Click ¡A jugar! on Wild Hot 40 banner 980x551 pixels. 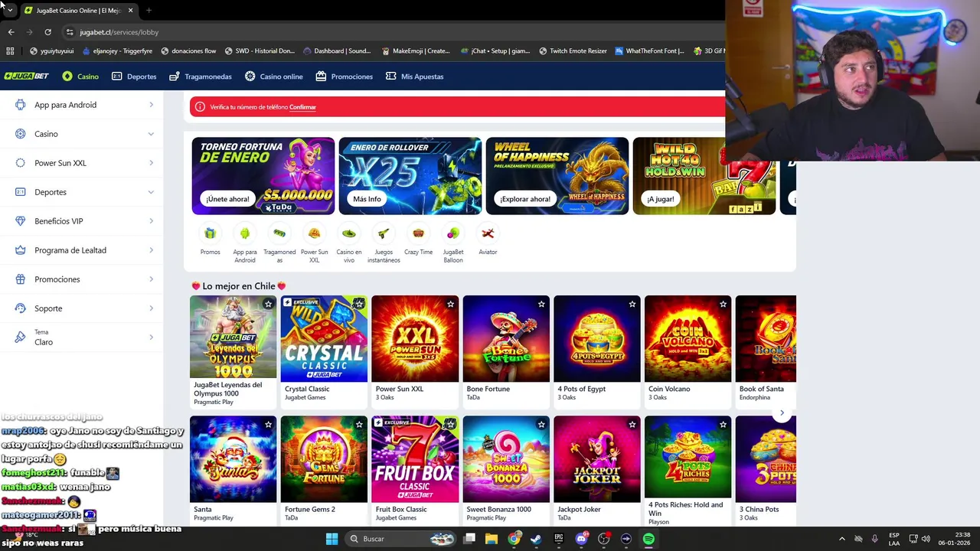pos(660,199)
